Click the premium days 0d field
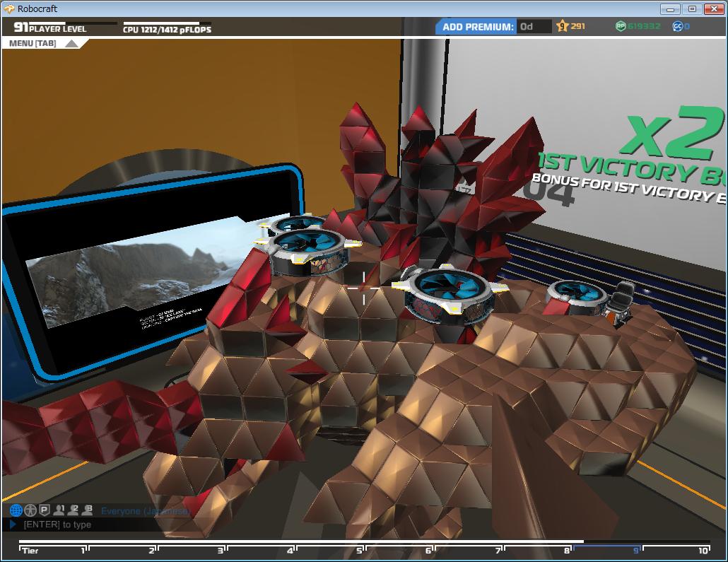Image resolution: width=728 pixels, height=562 pixels. pos(534,27)
